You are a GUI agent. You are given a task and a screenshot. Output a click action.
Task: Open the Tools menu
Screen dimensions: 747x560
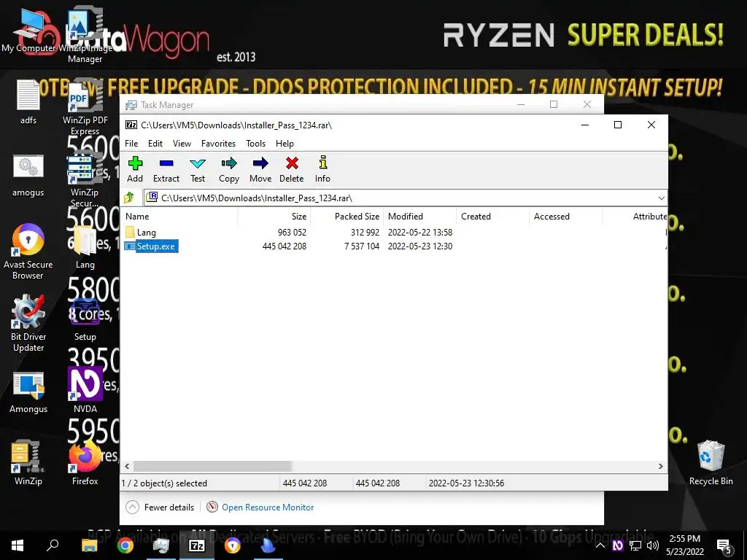point(256,144)
